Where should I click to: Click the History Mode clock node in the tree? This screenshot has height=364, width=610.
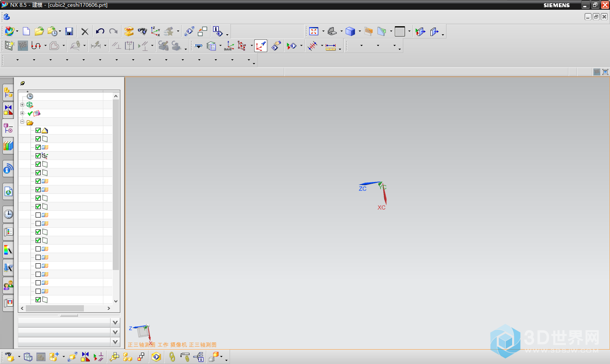pyautogui.click(x=30, y=97)
